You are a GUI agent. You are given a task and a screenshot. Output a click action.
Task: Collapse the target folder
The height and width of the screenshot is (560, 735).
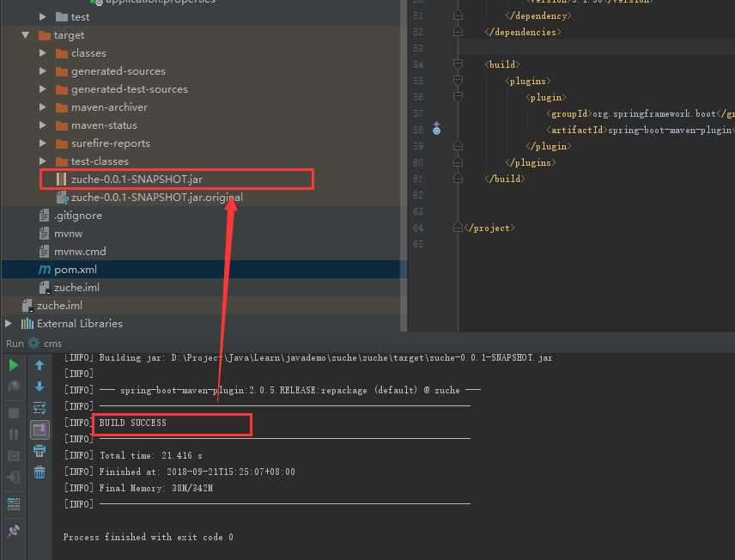25,35
